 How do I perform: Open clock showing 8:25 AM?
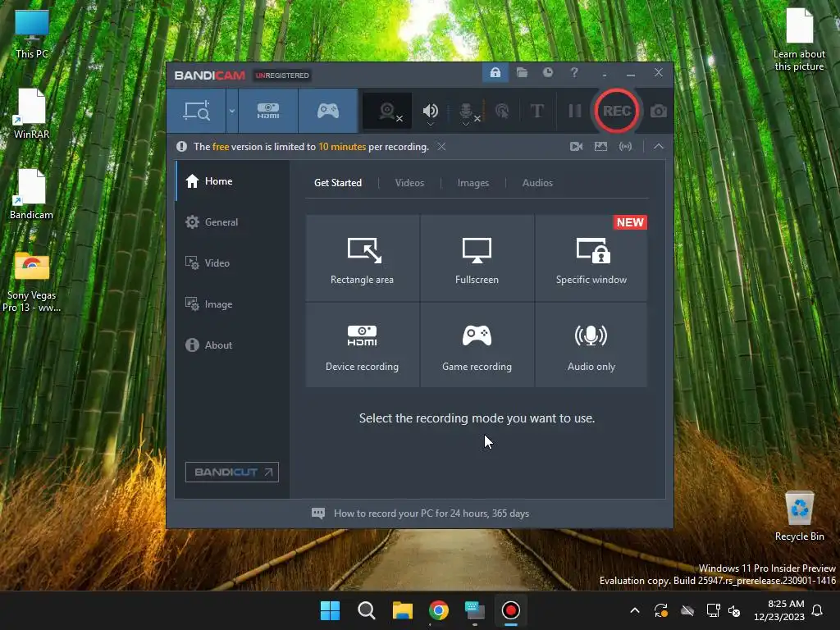tap(779, 610)
